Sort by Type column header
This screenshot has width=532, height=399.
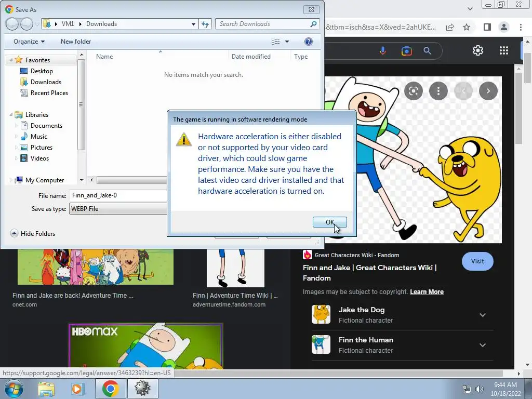301,56
